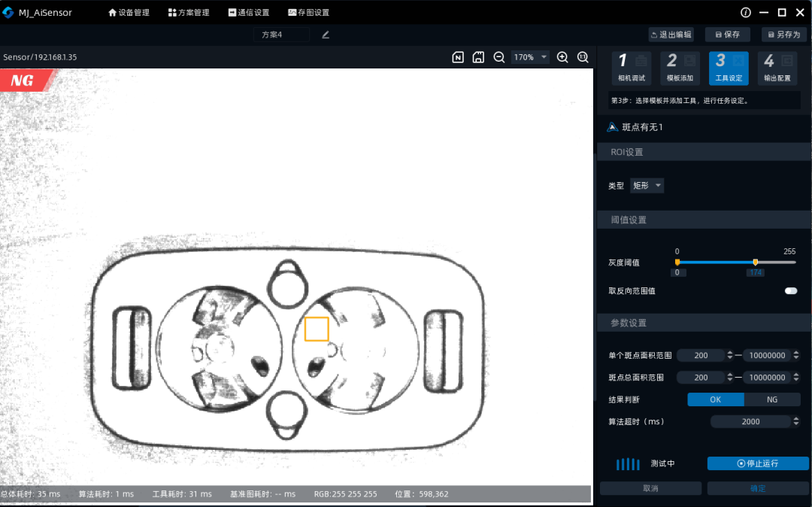812x507 pixels.
Task: Select OK for 结果判断
Action: point(715,399)
